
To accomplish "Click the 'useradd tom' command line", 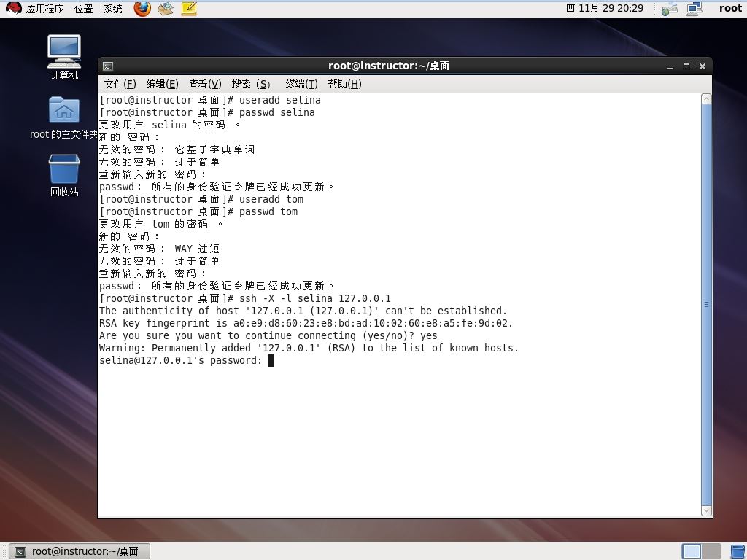I will (x=201, y=199).
